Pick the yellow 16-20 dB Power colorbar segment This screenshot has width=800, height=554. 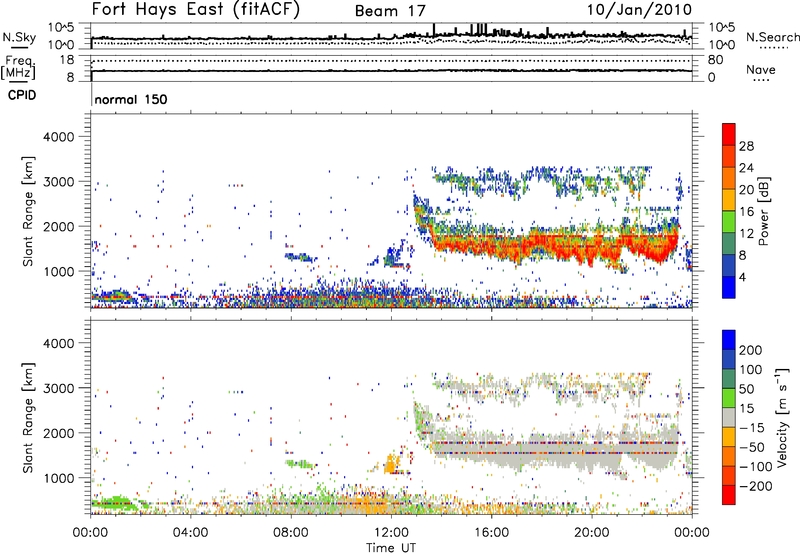tap(729, 200)
